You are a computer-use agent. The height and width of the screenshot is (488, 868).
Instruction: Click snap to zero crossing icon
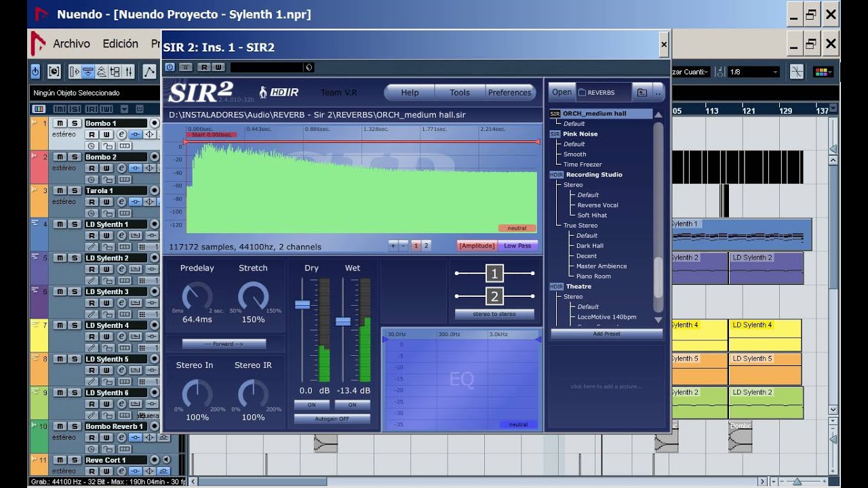coord(796,71)
